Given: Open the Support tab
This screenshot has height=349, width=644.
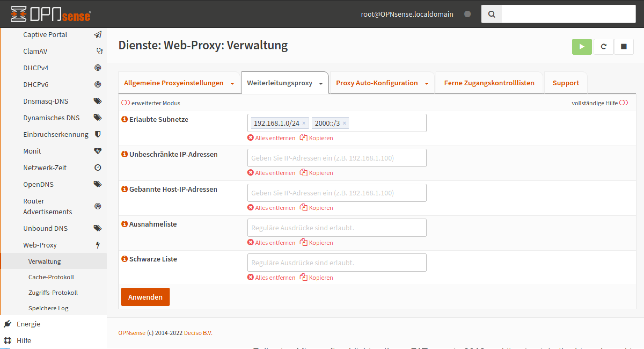Looking at the screenshot, I should pos(566,83).
